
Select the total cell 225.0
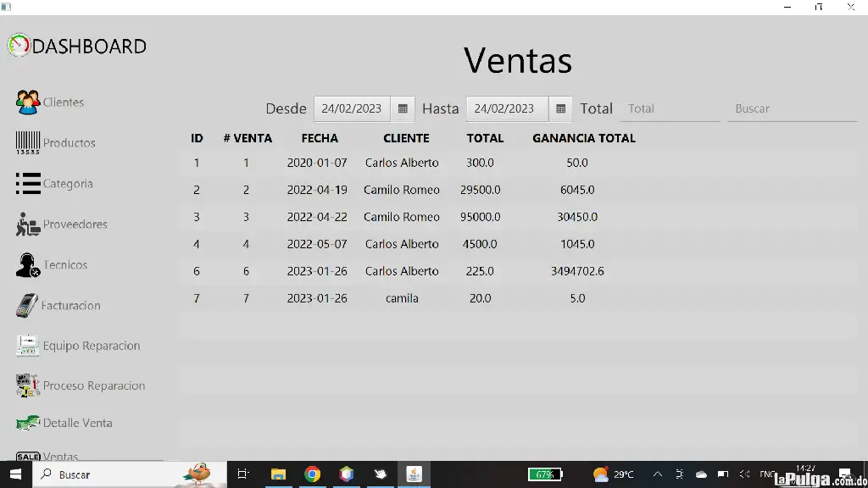480,271
